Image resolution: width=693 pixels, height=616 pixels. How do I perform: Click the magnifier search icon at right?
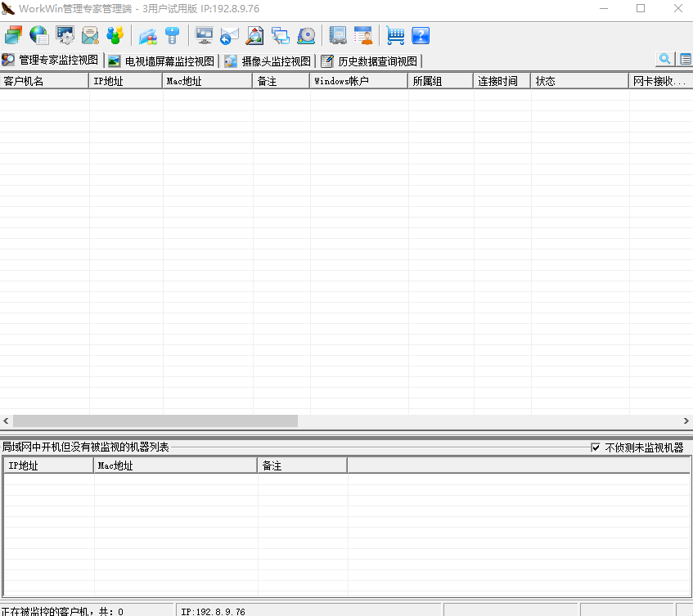tap(664, 60)
